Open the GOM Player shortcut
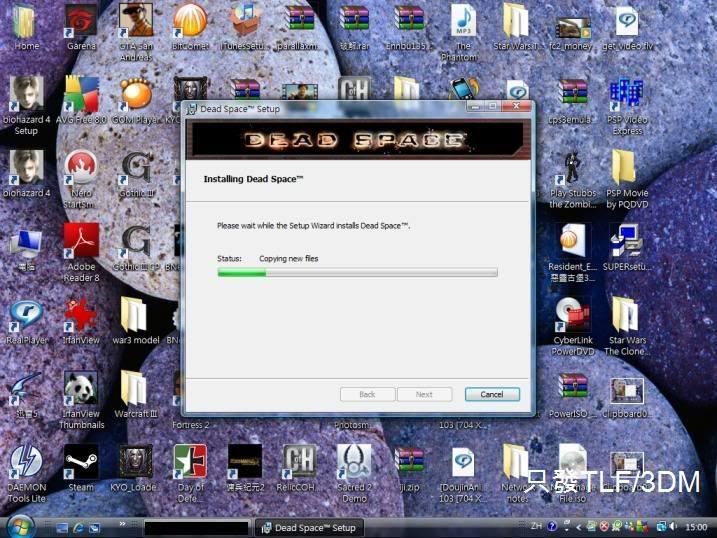This screenshot has height=538, width=717. click(136, 95)
